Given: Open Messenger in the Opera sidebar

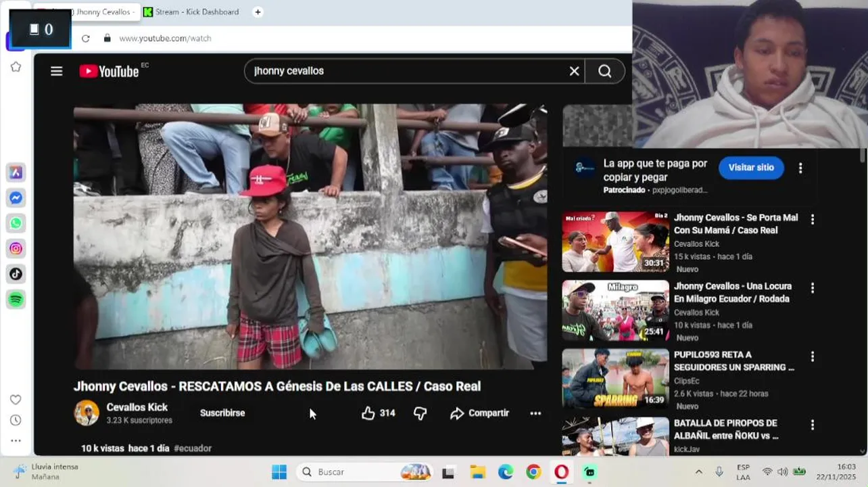Looking at the screenshot, I should pos(16,198).
